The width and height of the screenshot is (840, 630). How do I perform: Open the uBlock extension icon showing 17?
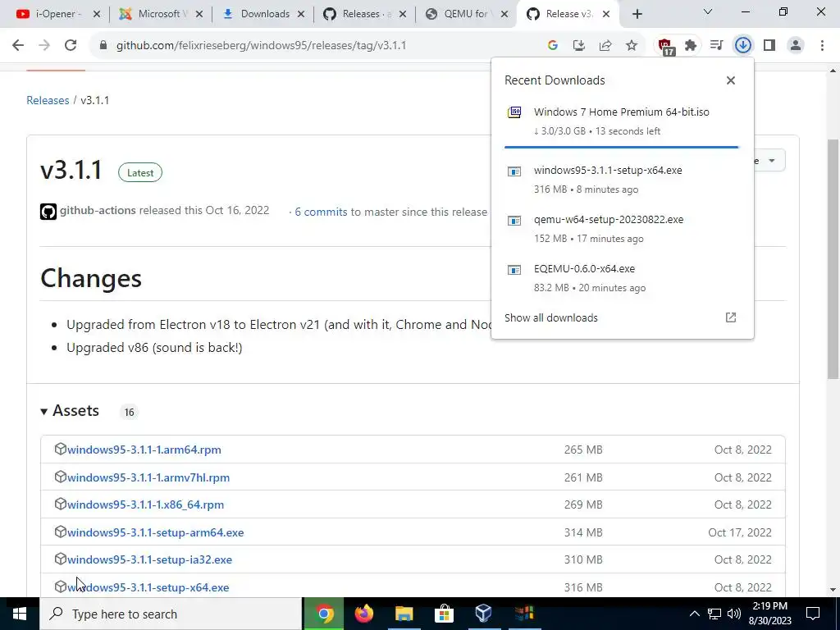tap(665, 46)
